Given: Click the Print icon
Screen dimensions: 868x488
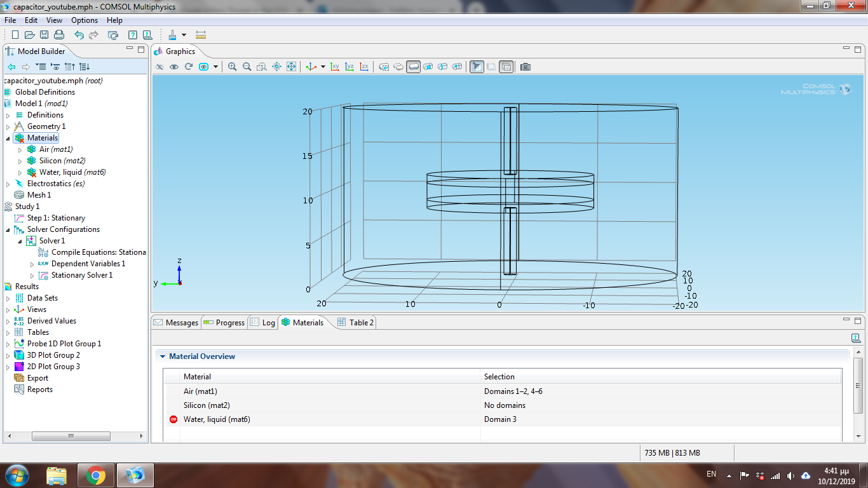Looking at the screenshot, I should pyautogui.click(x=59, y=35).
